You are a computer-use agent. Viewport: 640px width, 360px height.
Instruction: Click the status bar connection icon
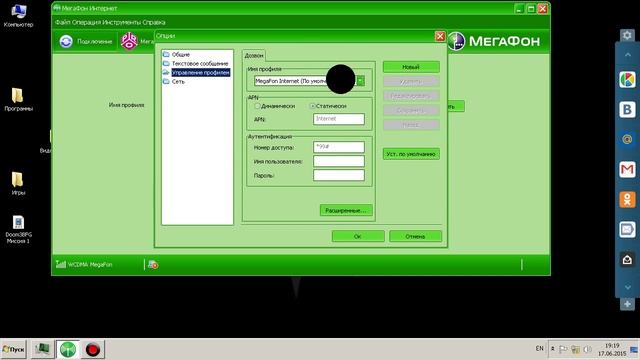(x=153, y=265)
